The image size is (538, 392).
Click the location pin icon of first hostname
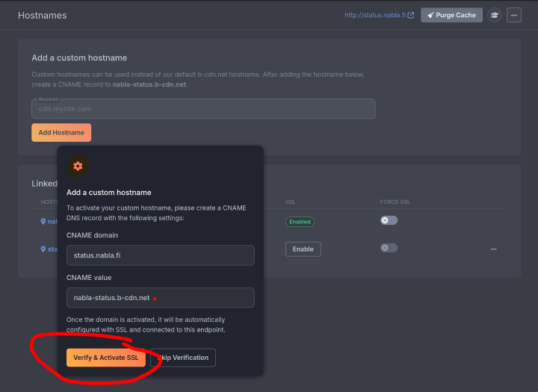coord(43,221)
